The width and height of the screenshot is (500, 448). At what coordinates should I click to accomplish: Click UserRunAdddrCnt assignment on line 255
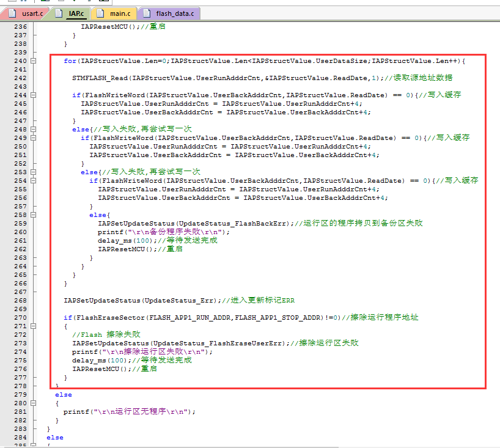coord(239,189)
